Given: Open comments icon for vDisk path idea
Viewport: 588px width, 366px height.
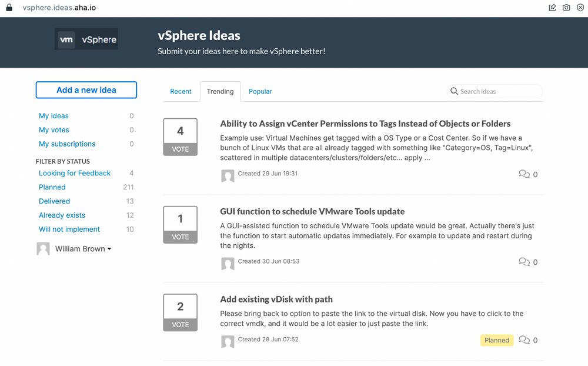Looking at the screenshot, I should pos(524,340).
